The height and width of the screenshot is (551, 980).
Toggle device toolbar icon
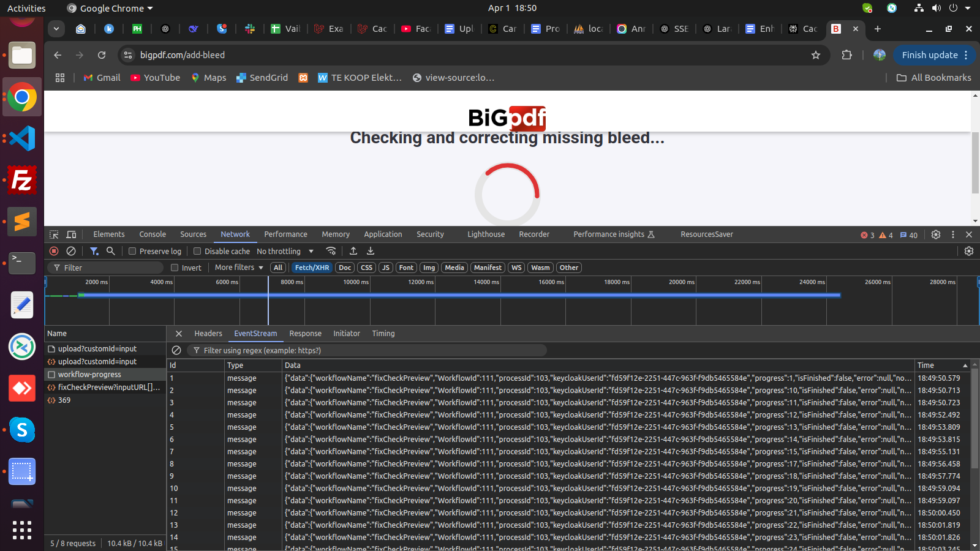pos(71,234)
